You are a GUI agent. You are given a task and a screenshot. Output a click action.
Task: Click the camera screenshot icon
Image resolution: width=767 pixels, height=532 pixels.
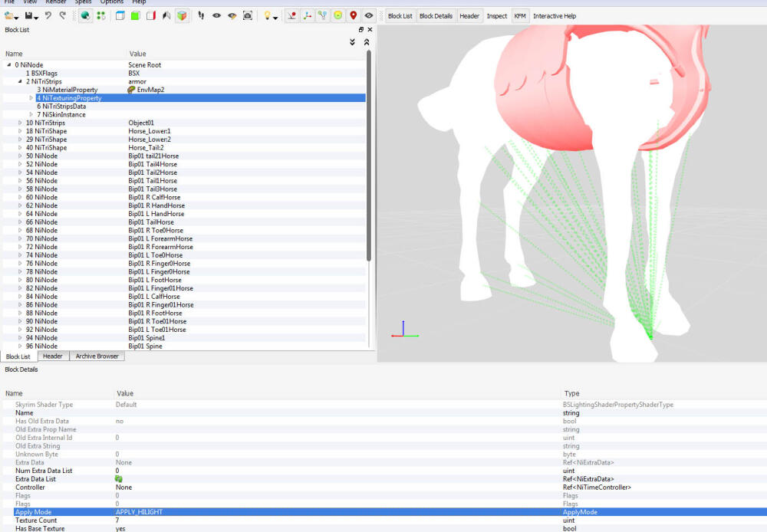coord(248,15)
